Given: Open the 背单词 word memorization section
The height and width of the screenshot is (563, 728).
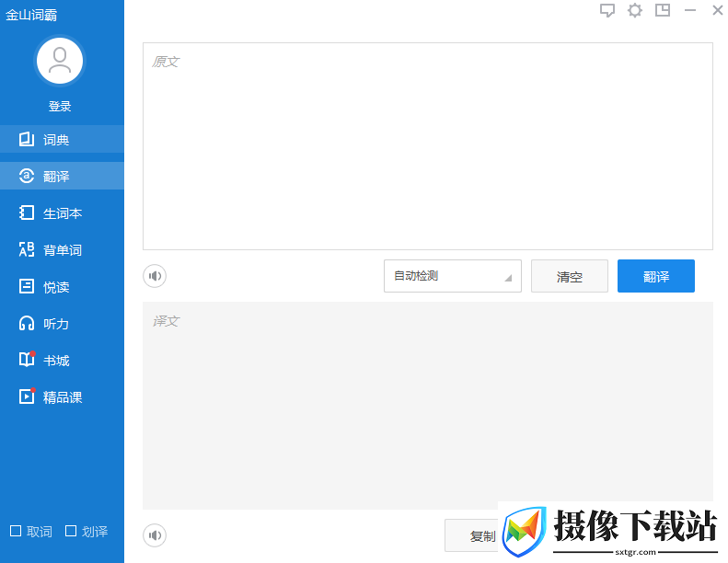Looking at the screenshot, I should (x=62, y=249).
